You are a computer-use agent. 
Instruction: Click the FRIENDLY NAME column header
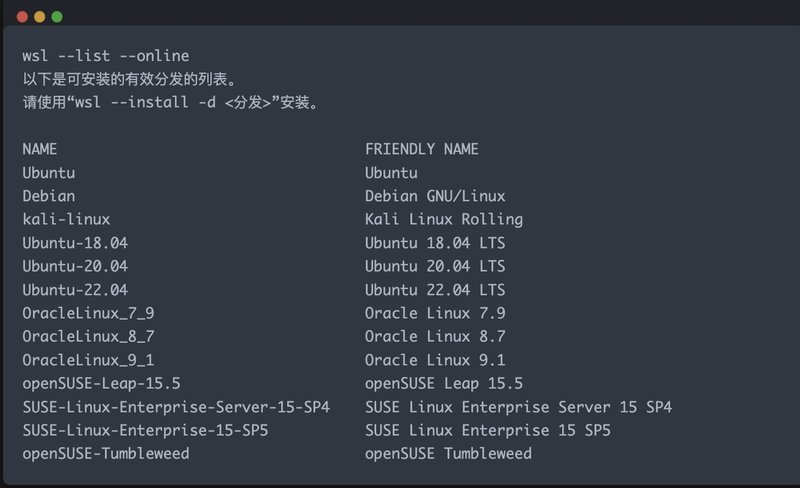422,149
